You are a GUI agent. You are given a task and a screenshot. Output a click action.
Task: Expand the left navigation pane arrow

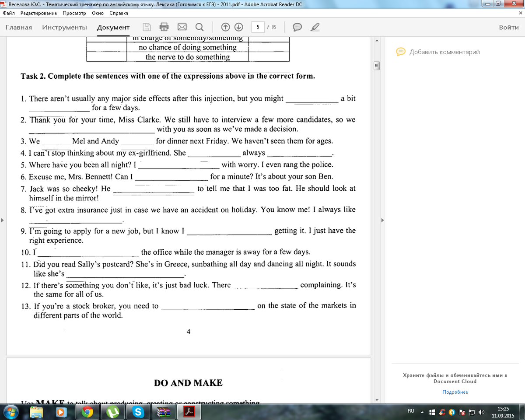click(x=3, y=220)
